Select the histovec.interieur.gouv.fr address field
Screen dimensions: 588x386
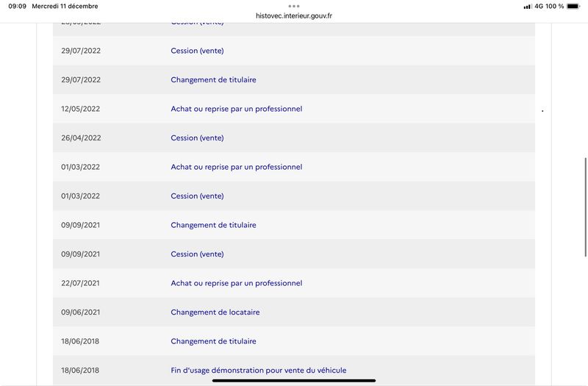(x=293, y=15)
